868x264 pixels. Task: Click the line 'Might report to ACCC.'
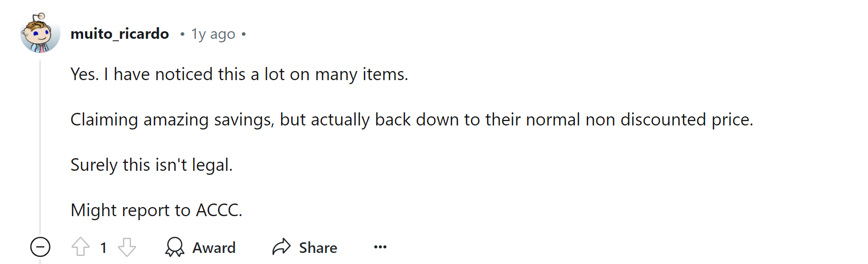157,210
